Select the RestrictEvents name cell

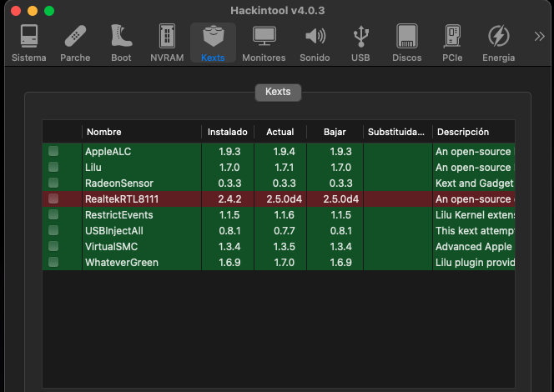(x=142, y=215)
